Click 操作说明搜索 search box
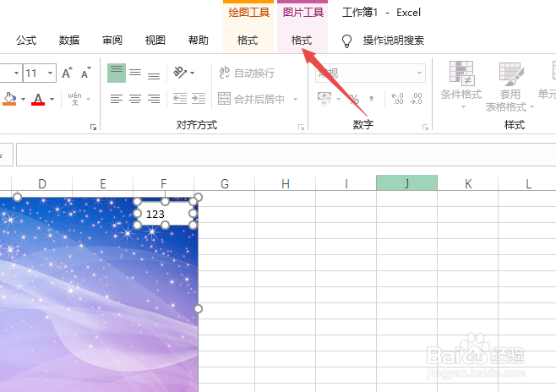Screen dimensions: 556x392 (394, 41)
